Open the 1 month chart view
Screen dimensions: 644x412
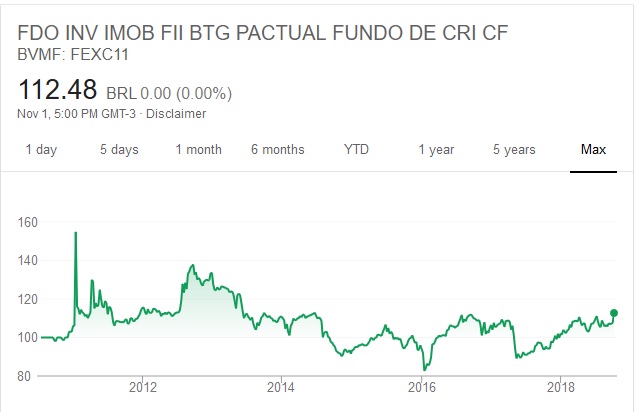[198, 150]
